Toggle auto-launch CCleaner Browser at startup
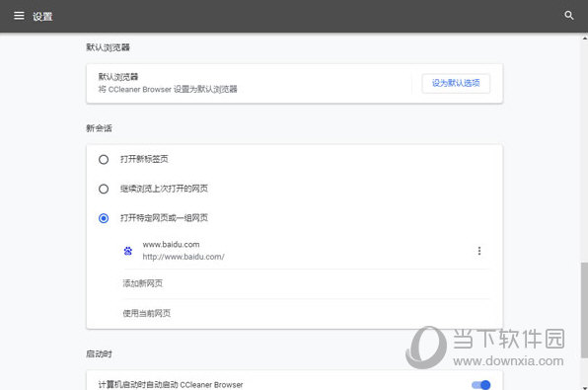The image size is (588, 390). [x=481, y=385]
